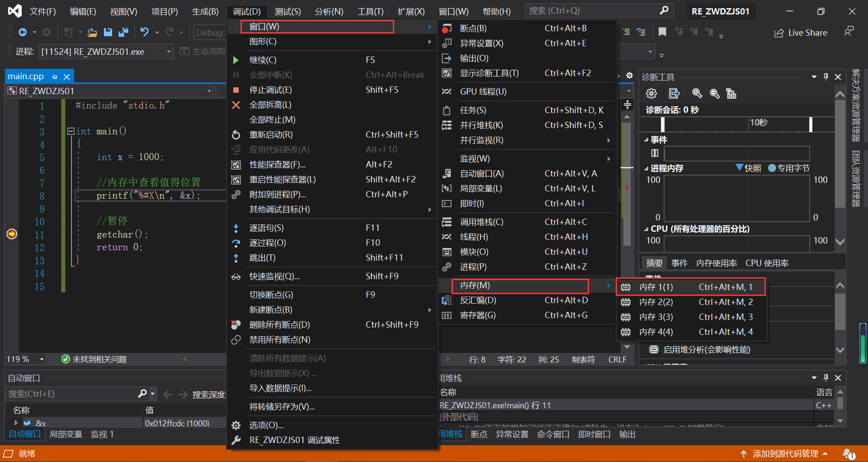
Task: Select Memory 1 window
Action: (x=690, y=287)
